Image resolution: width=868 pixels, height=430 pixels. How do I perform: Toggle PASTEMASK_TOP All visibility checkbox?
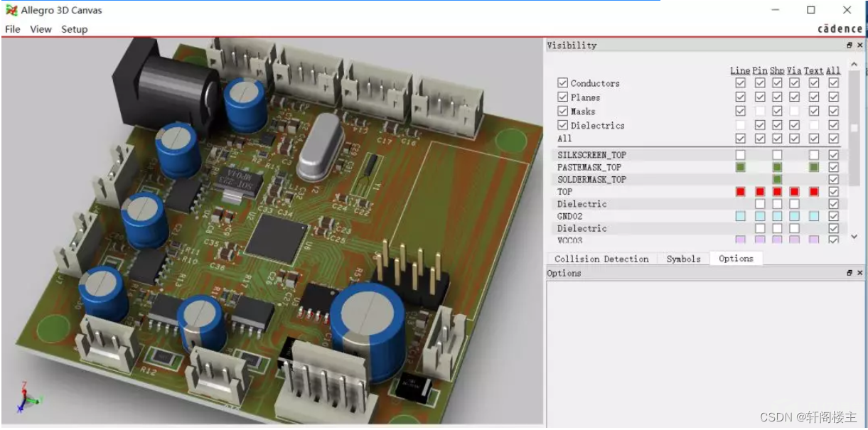[834, 167]
